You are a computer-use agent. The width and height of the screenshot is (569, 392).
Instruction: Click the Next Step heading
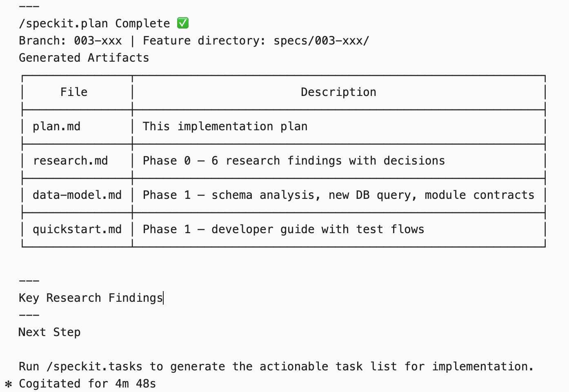pyautogui.click(x=49, y=332)
